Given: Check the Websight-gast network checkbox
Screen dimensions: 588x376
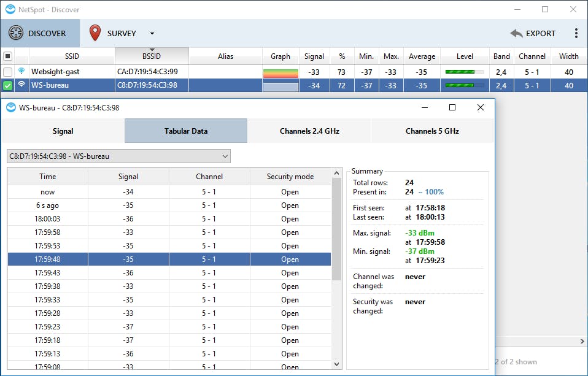Looking at the screenshot, I should tap(7, 72).
